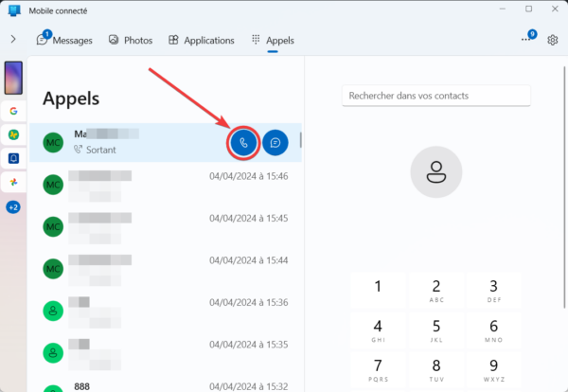Select the call from 04/04/2024 à 15:46

[166, 185]
